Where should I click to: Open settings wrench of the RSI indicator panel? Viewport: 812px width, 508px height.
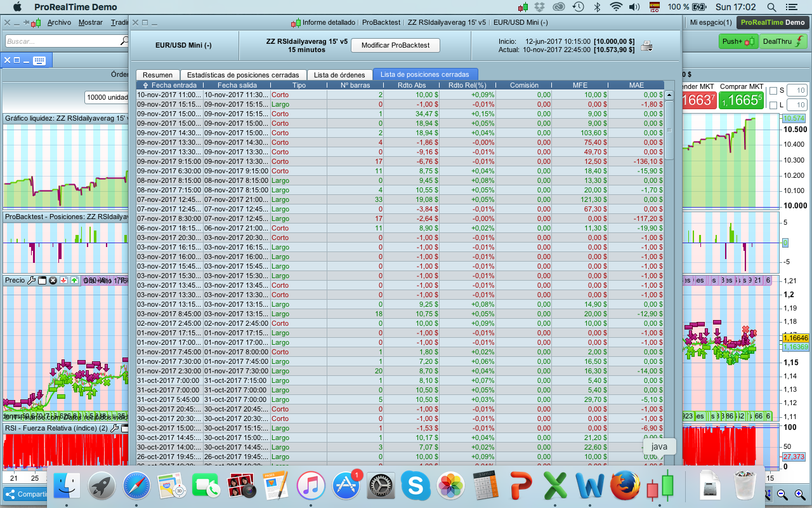point(115,429)
